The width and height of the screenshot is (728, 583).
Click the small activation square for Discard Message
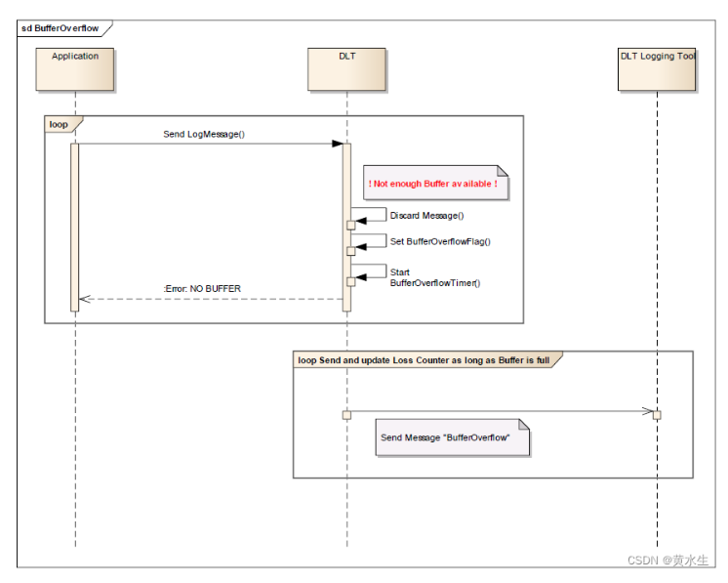(351, 226)
